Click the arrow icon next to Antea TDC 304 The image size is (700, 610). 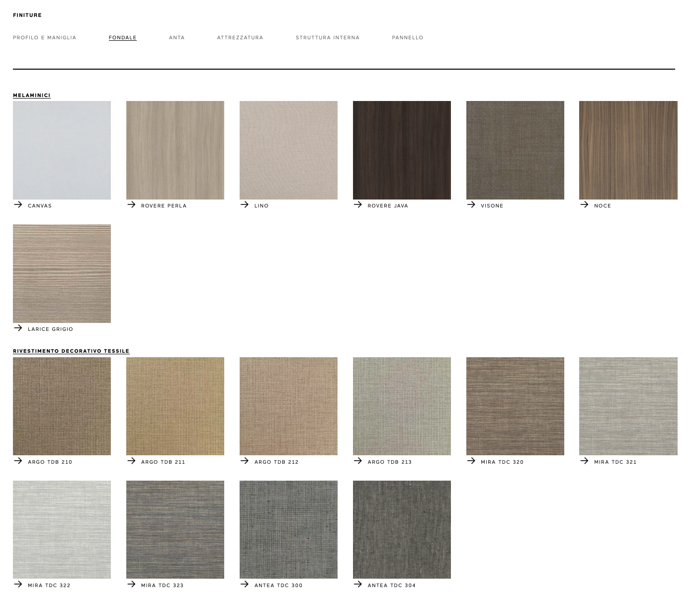(x=357, y=584)
